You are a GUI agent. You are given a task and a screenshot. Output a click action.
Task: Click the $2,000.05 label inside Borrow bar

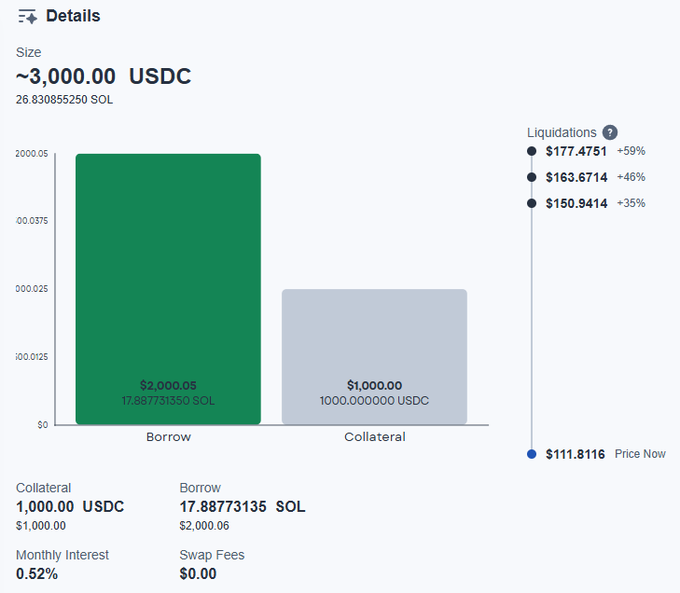point(168,385)
